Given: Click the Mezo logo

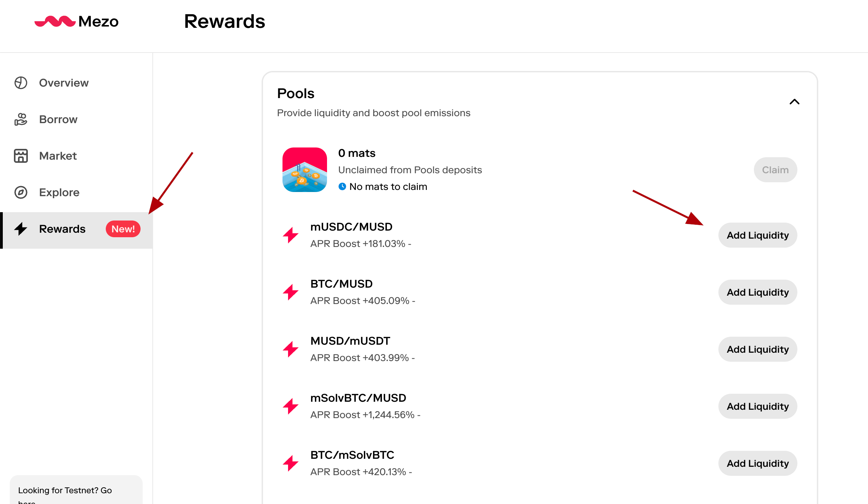Looking at the screenshot, I should click(77, 22).
